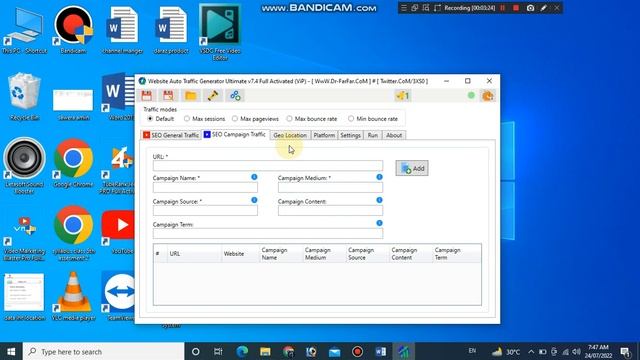640x360 pixels.
Task: Open the About tab
Action: (394, 135)
